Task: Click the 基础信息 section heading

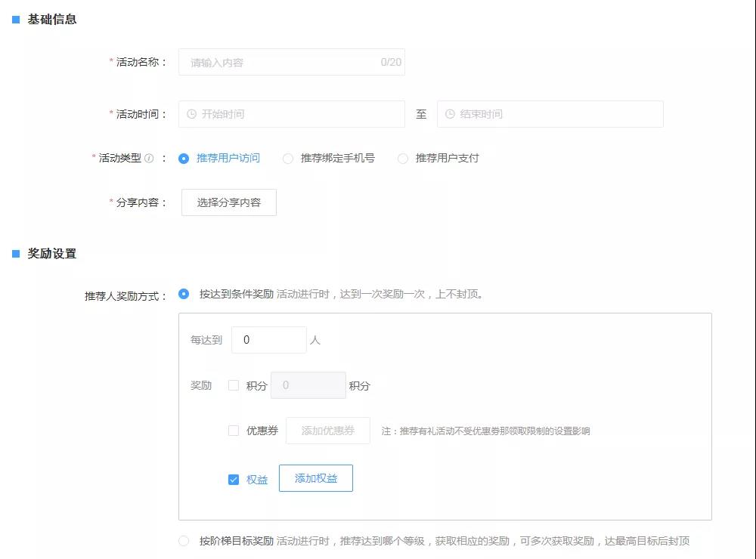Action: [x=52, y=20]
